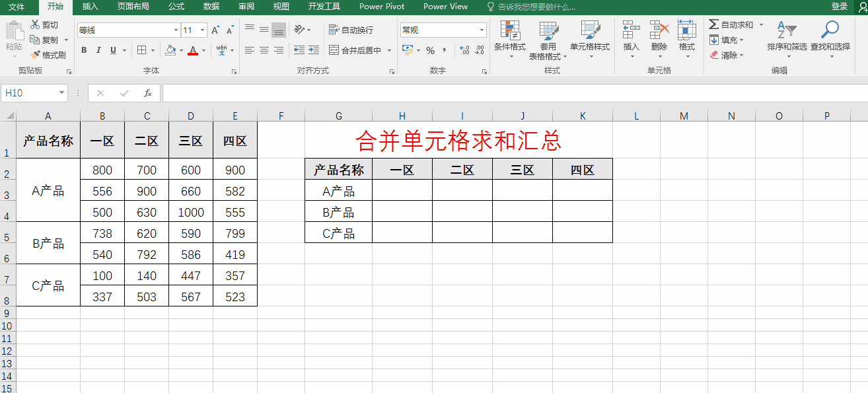Click the comma style button
Viewport: 868px width, 393px height.
(445, 50)
